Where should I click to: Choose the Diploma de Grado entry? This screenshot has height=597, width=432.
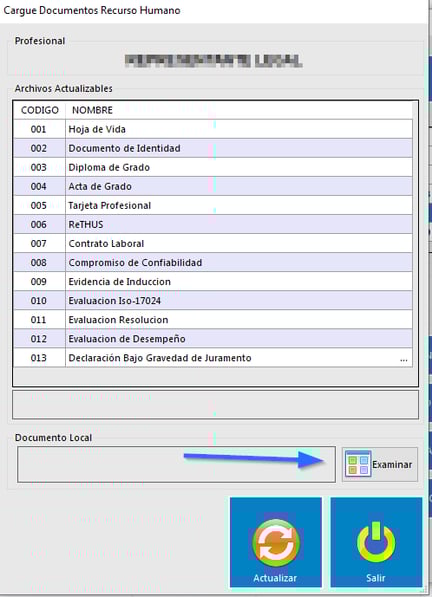[213, 167]
